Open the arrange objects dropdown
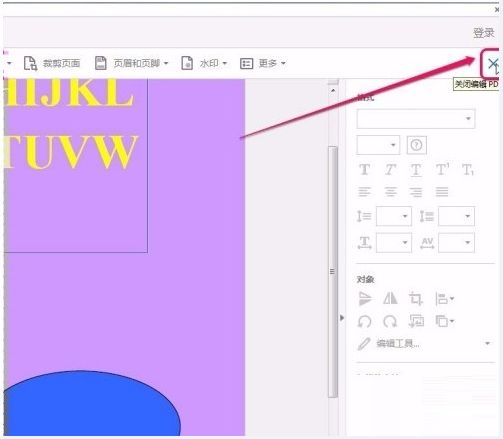This screenshot has width=503, height=439. coord(445,321)
